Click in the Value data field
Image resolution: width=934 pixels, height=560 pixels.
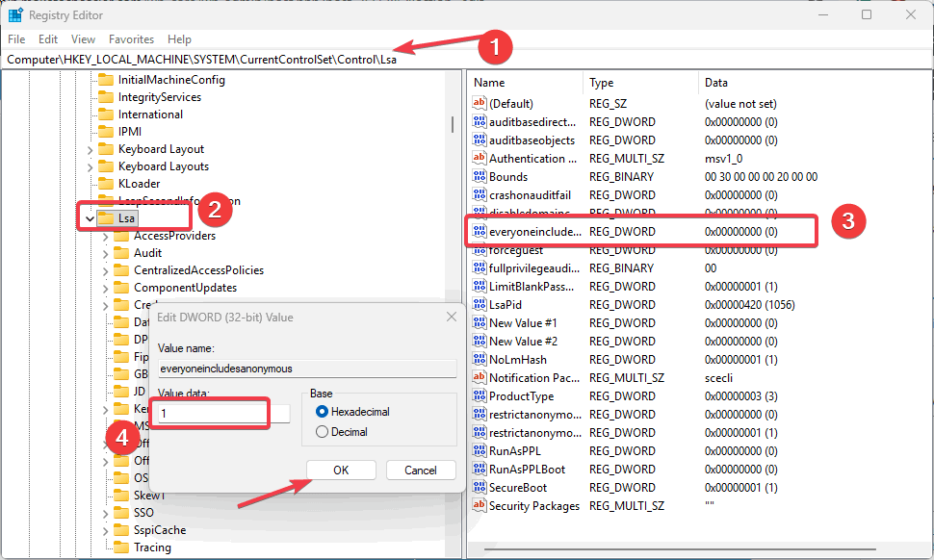(224, 413)
